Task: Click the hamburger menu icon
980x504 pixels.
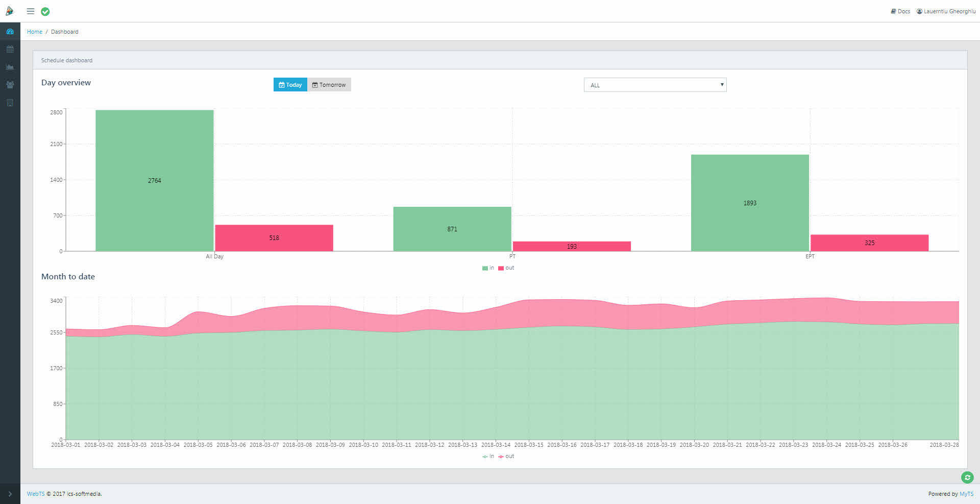Action: pos(31,11)
